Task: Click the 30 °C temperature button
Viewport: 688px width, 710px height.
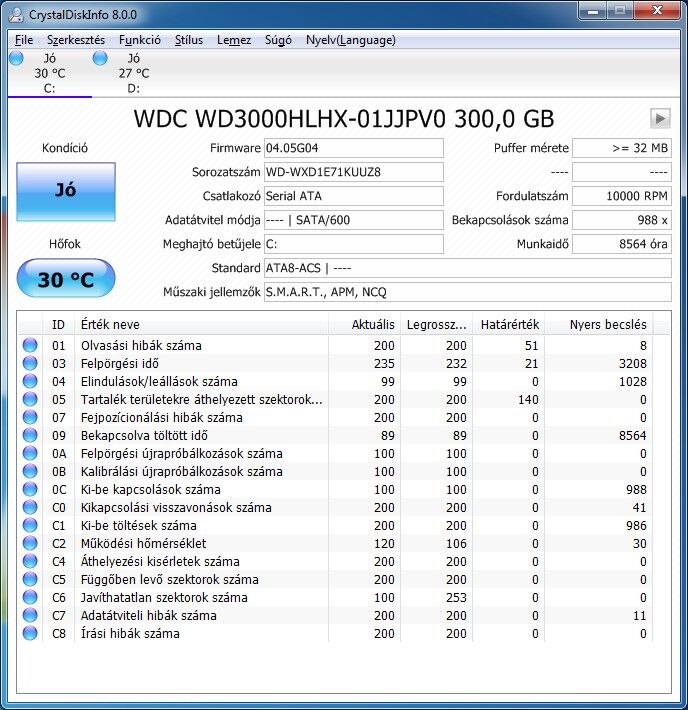Action: [x=66, y=278]
